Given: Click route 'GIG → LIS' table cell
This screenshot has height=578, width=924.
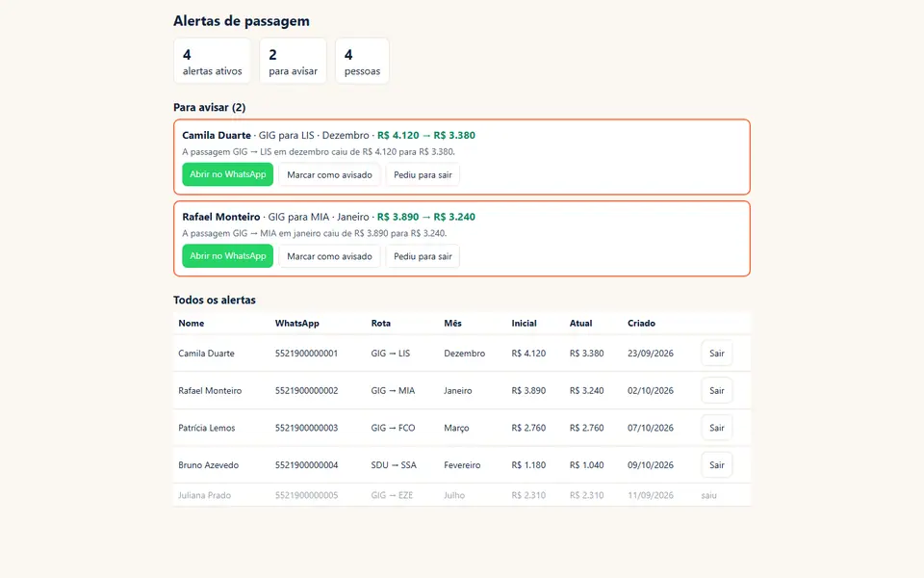Looking at the screenshot, I should 391,354.
